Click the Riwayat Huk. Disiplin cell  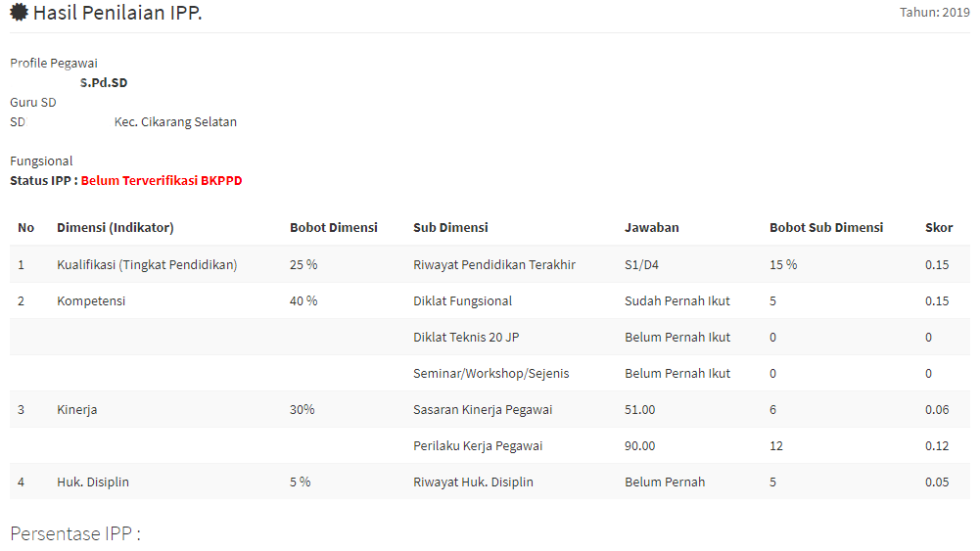point(473,482)
